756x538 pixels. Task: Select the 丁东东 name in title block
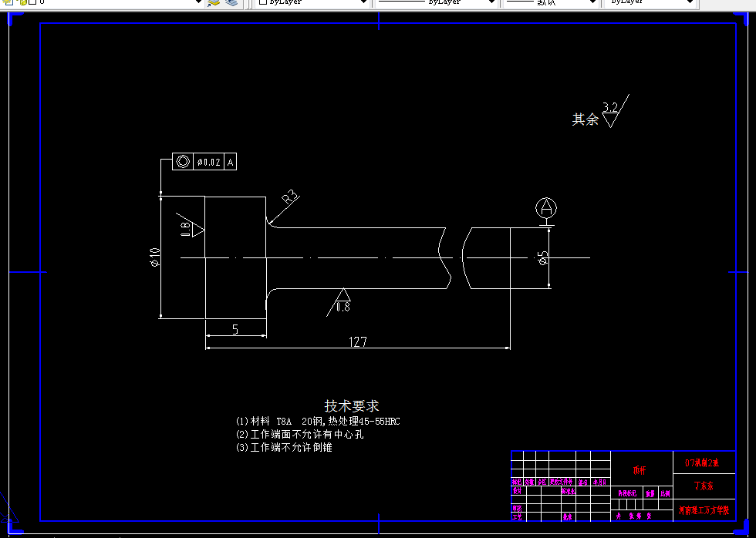[704, 486]
